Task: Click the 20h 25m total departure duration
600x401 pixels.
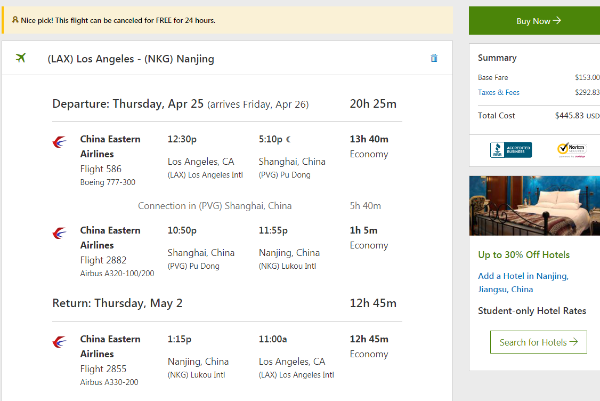Action: [x=373, y=104]
